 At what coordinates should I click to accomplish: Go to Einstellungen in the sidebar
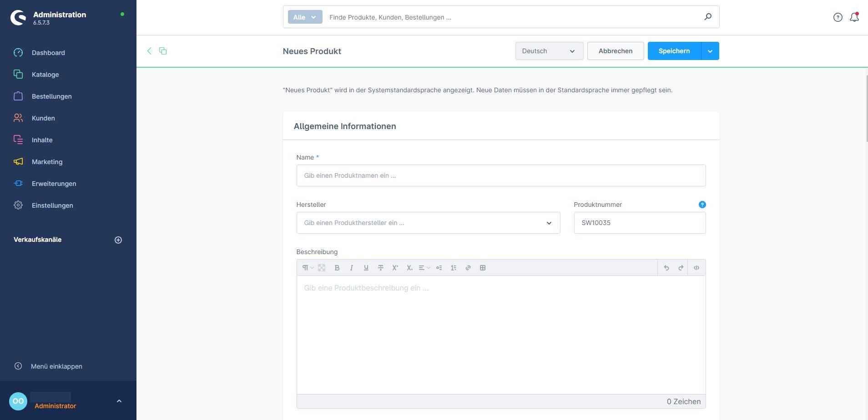[52, 205]
